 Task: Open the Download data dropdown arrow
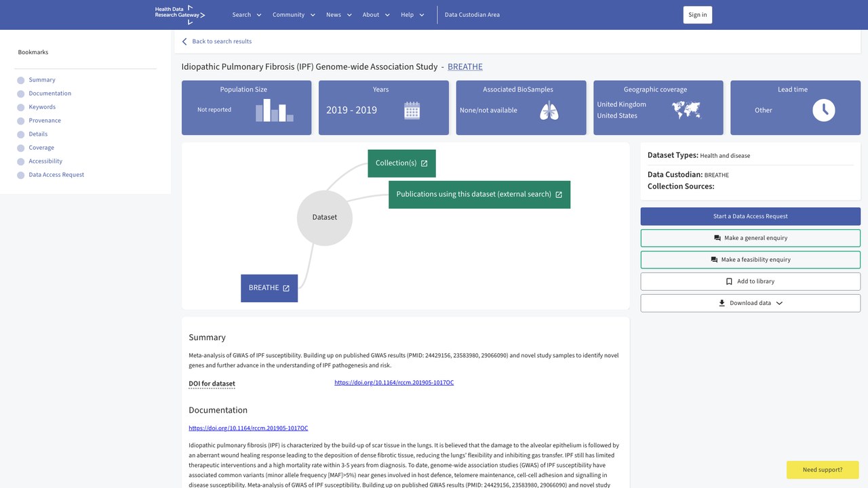(779, 303)
